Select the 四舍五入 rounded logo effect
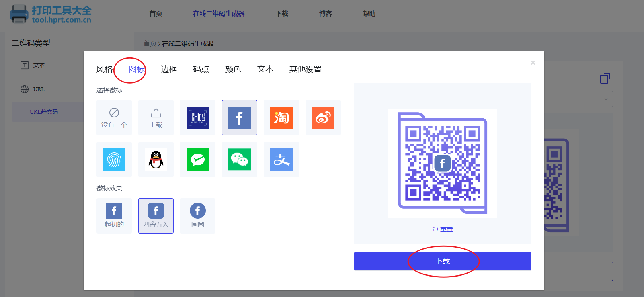This screenshot has width=644, height=297. click(x=156, y=216)
